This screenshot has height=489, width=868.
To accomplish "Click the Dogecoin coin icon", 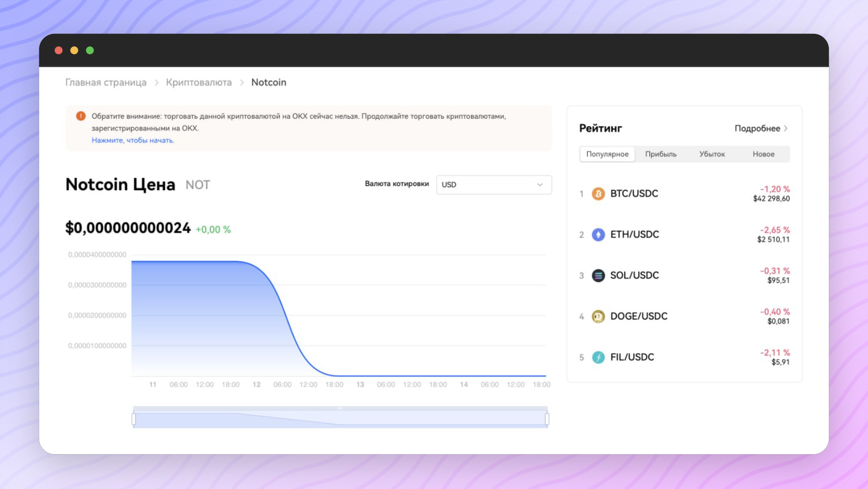I will [x=598, y=317].
